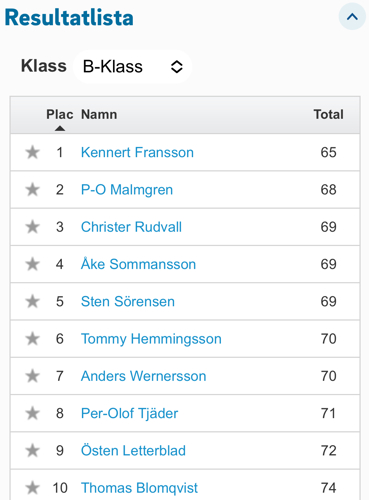Open Östen Letterblad player link
Image resolution: width=369 pixels, height=500 pixels.
(x=133, y=451)
